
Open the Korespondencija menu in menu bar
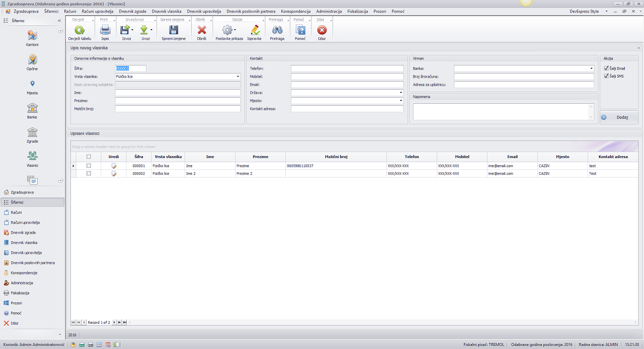(296, 11)
